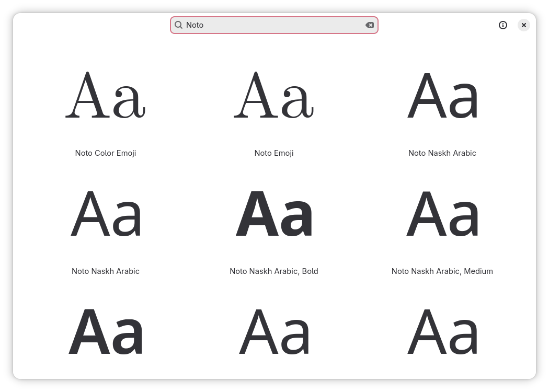Click the "Noto Emoji" font name

(274, 153)
